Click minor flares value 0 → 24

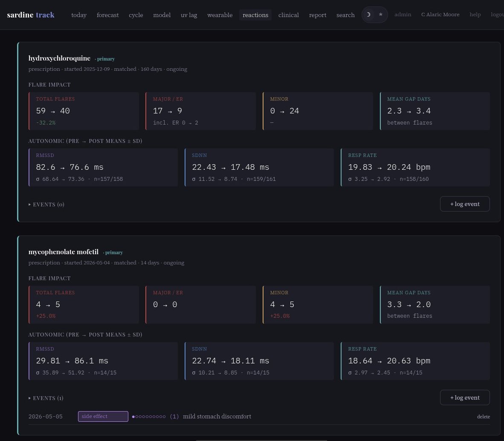click(x=285, y=111)
